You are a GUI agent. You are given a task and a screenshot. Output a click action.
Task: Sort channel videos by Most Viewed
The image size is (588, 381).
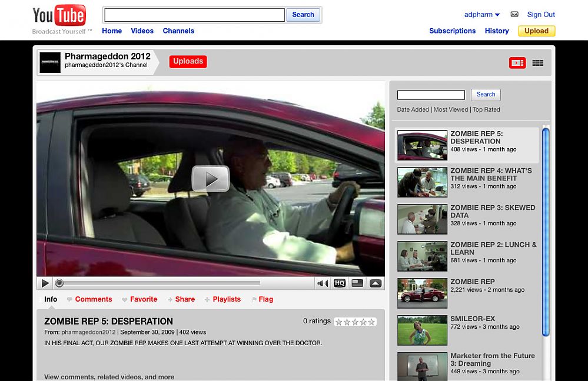[x=451, y=110]
